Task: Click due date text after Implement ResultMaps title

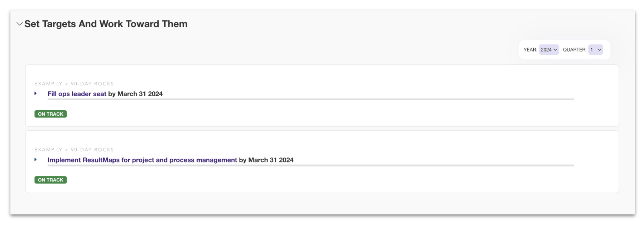Action: point(266,160)
